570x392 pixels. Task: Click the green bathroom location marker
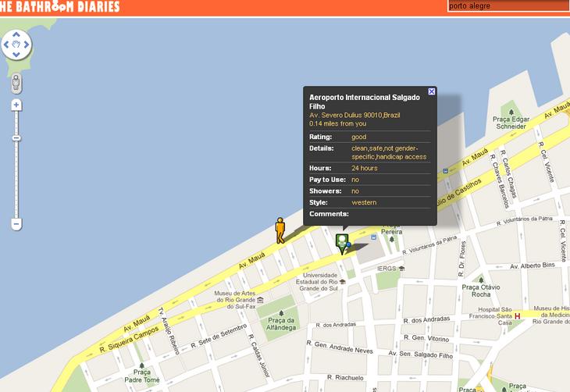coord(342,241)
